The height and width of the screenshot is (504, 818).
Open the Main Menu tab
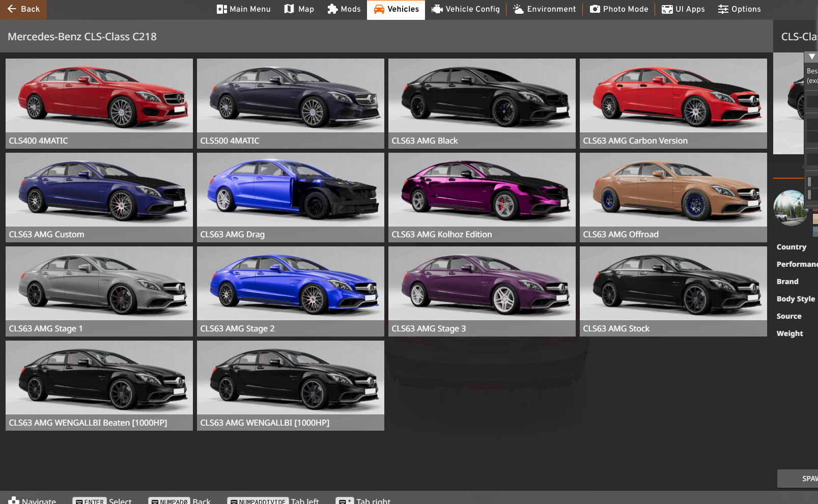pyautogui.click(x=243, y=9)
